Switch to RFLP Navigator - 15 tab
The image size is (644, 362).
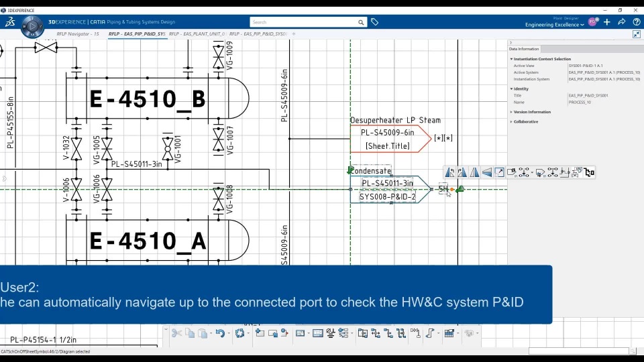tap(78, 34)
